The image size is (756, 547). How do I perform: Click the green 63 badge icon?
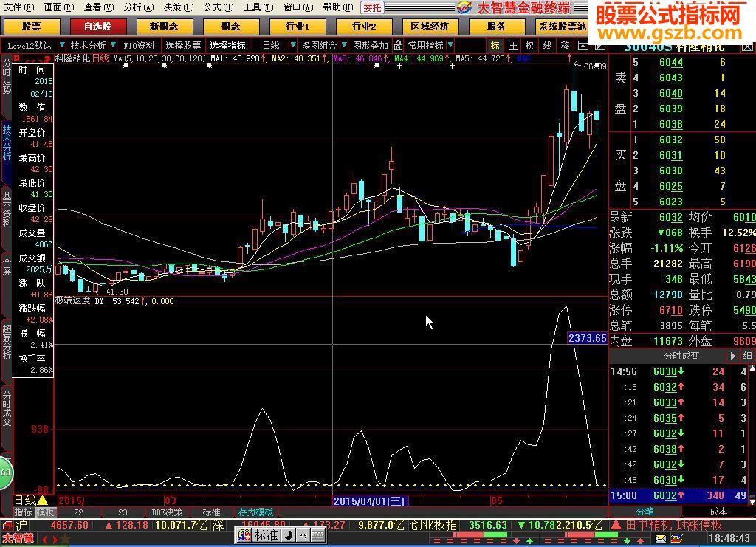point(5,472)
